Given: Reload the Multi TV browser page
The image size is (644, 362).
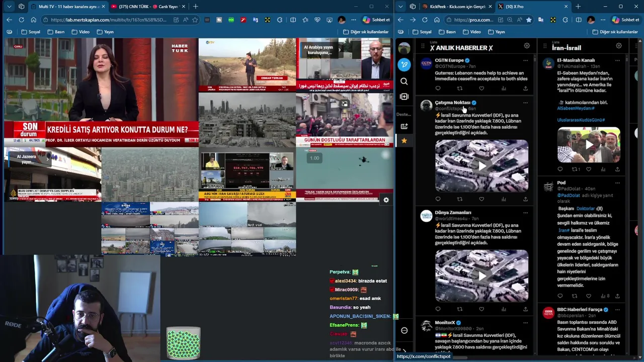Looking at the screenshot, I should [21, 20].
